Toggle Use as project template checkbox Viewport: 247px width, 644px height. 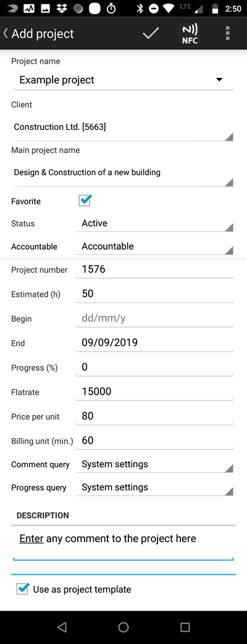22,588
